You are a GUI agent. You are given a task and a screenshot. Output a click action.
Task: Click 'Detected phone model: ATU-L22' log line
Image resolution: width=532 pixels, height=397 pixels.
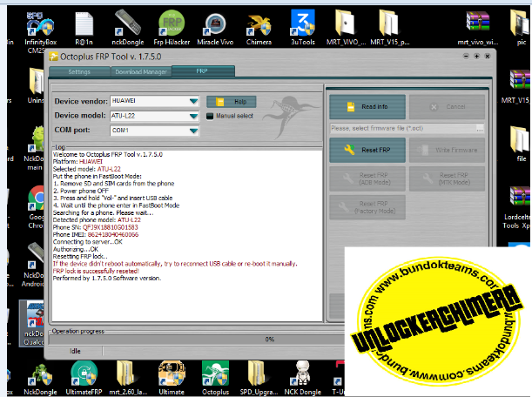tap(97, 220)
